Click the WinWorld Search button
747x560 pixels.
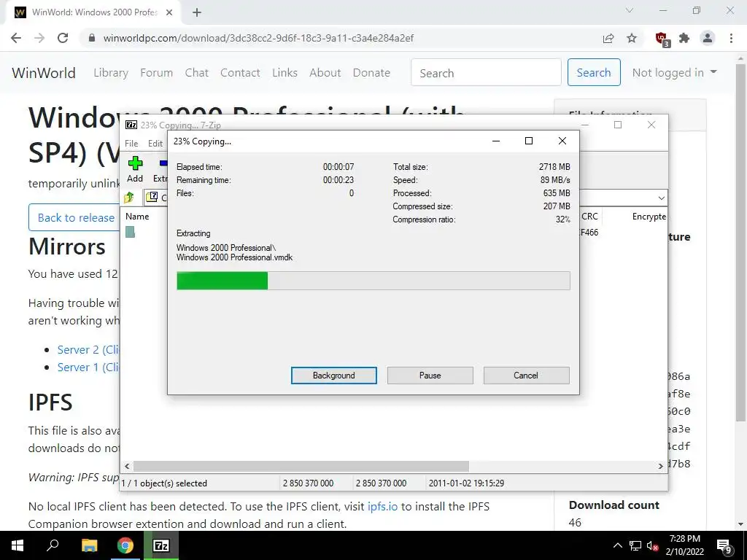click(594, 72)
